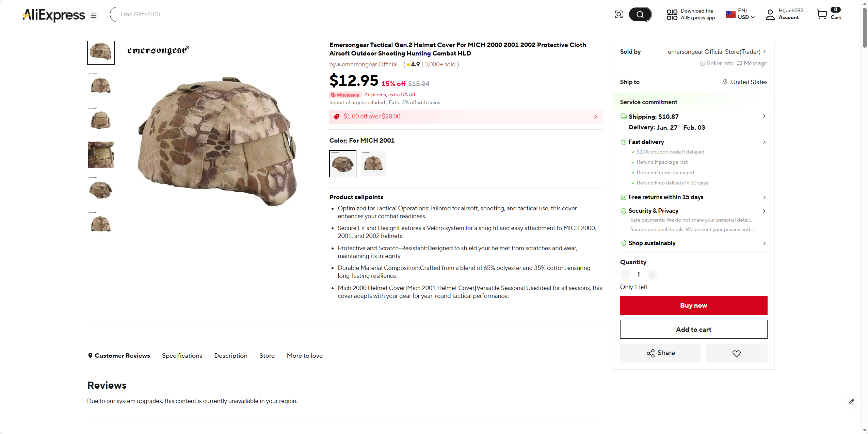Switch to the Description tab
Screen dimensions: 868x434
point(230,356)
